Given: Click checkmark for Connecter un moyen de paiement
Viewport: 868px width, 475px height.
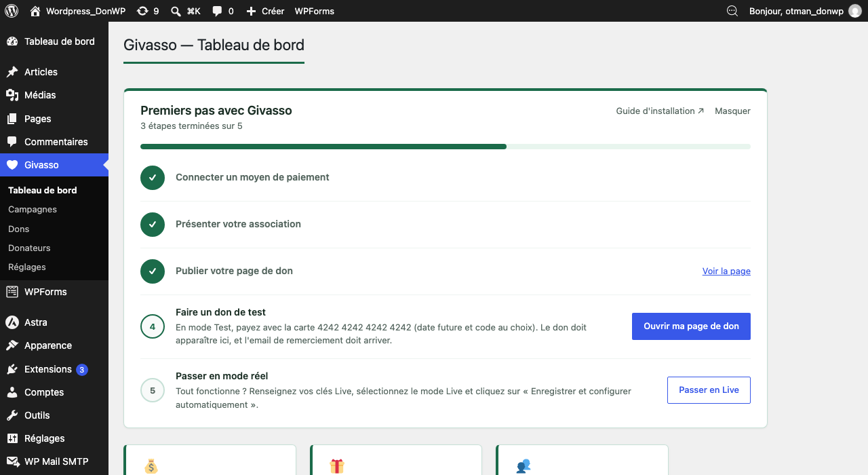Looking at the screenshot, I should tap(153, 178).
